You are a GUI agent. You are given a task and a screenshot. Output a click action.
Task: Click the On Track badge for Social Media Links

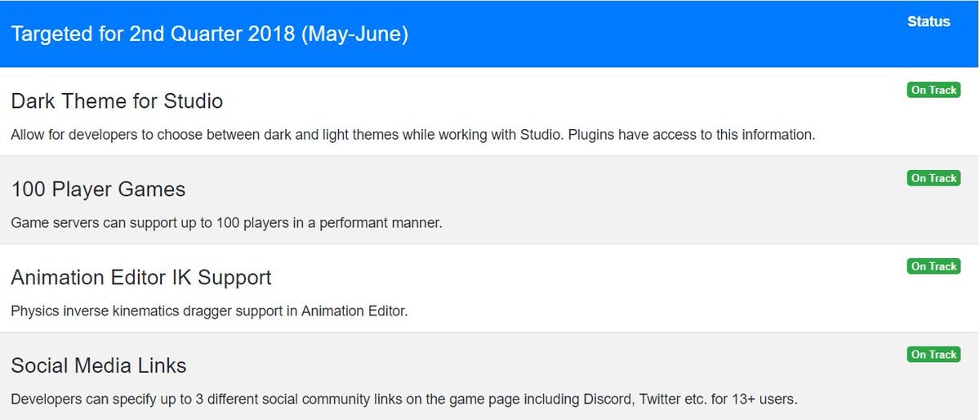[x=933, y=355]
